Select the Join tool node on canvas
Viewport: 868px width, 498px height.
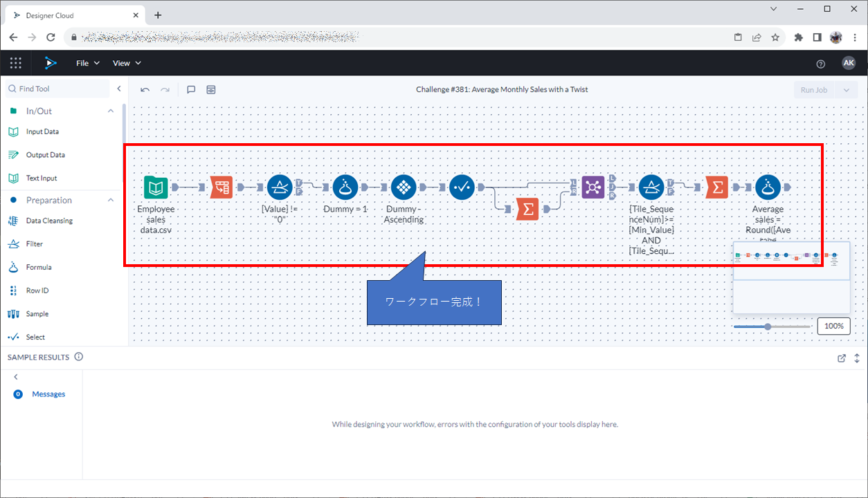[593, 187]
